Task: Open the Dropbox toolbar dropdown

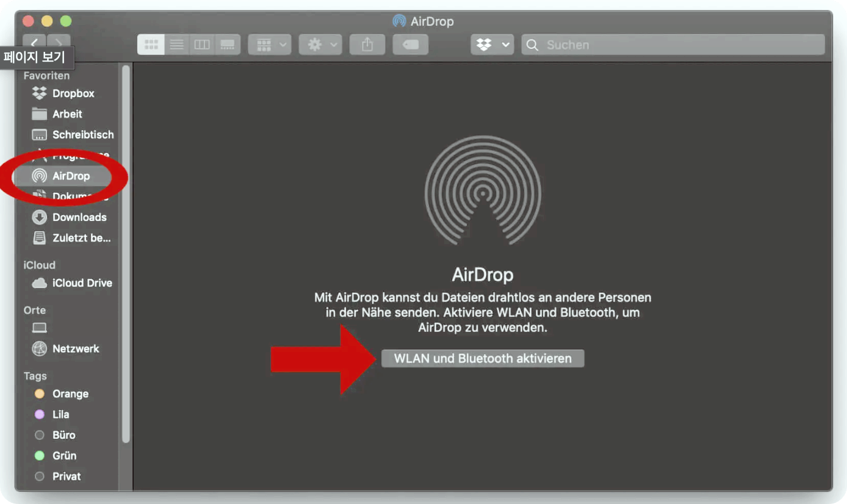Action: (492, 45)
